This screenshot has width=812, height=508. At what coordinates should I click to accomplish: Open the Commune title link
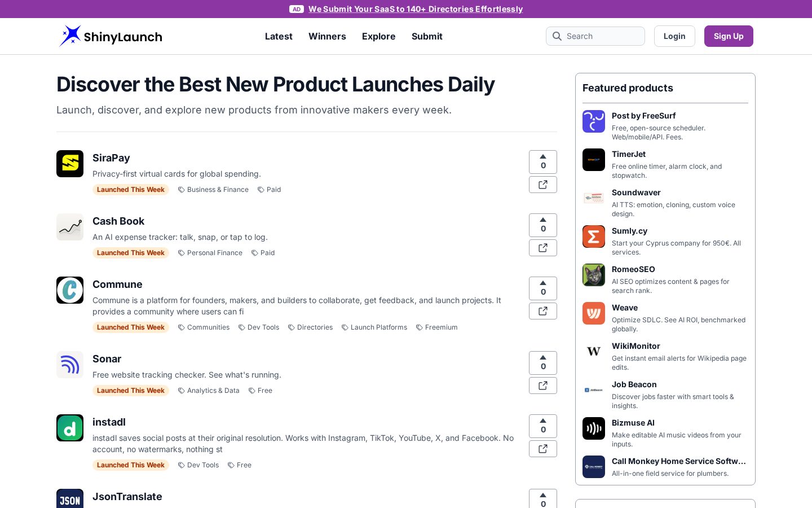click(117, 284)
